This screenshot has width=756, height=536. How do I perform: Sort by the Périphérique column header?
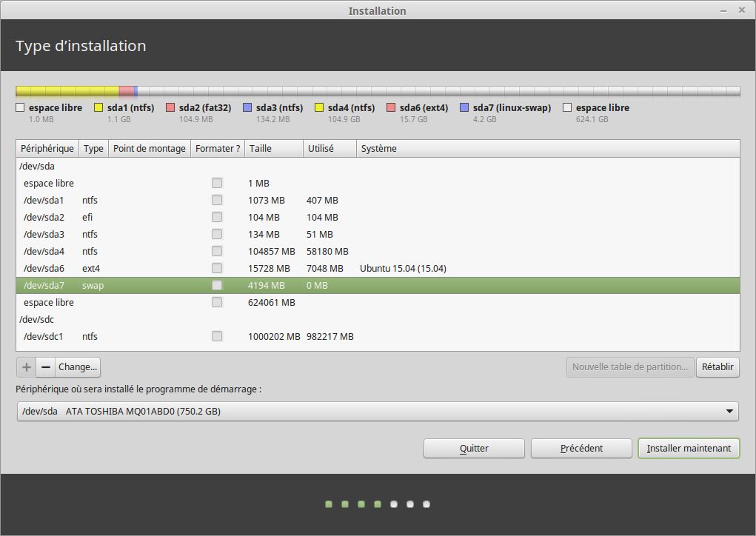(47, 148)
